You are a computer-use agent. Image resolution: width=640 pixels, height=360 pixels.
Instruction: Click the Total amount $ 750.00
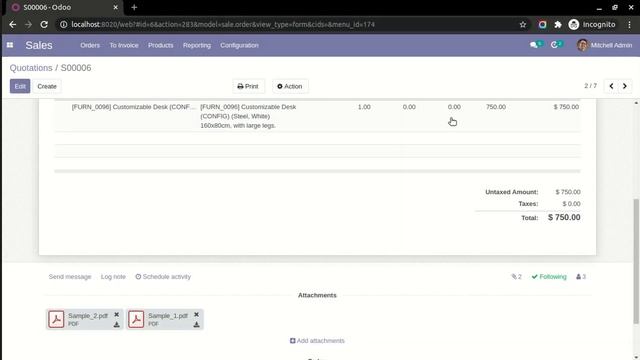click(x=564, y=218)
